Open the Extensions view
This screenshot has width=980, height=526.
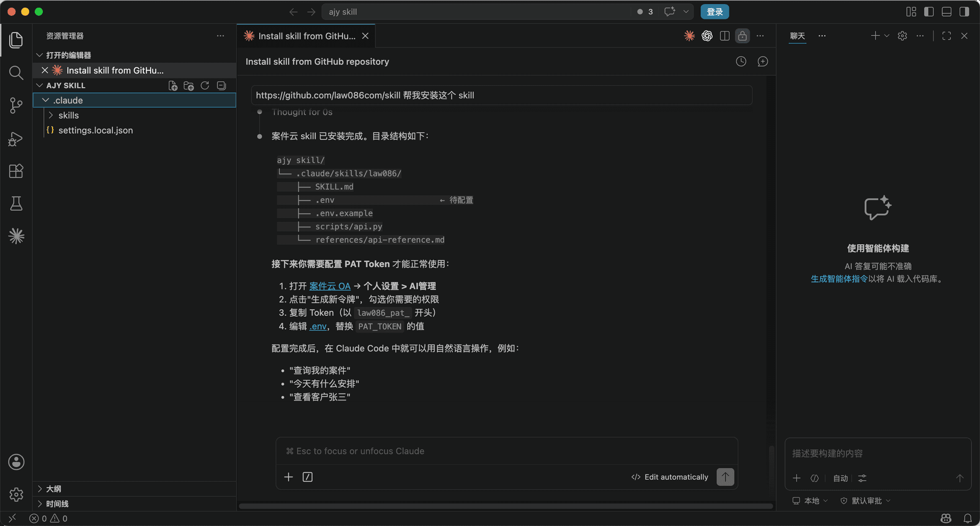[16, 171]
